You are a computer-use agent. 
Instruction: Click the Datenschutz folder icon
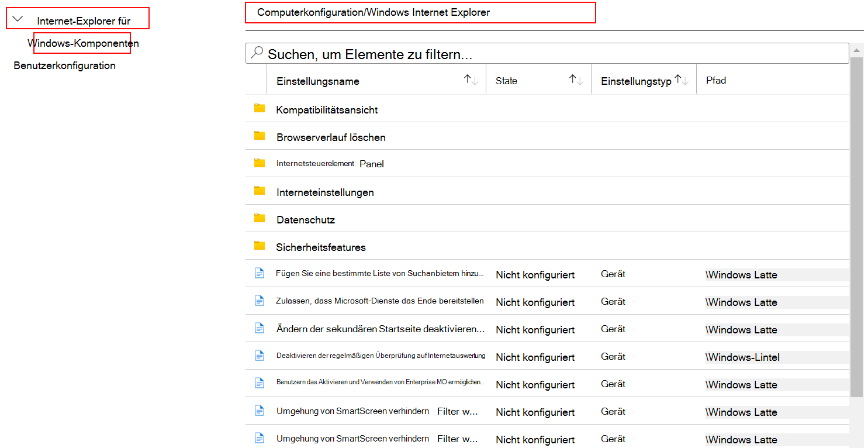260,218
